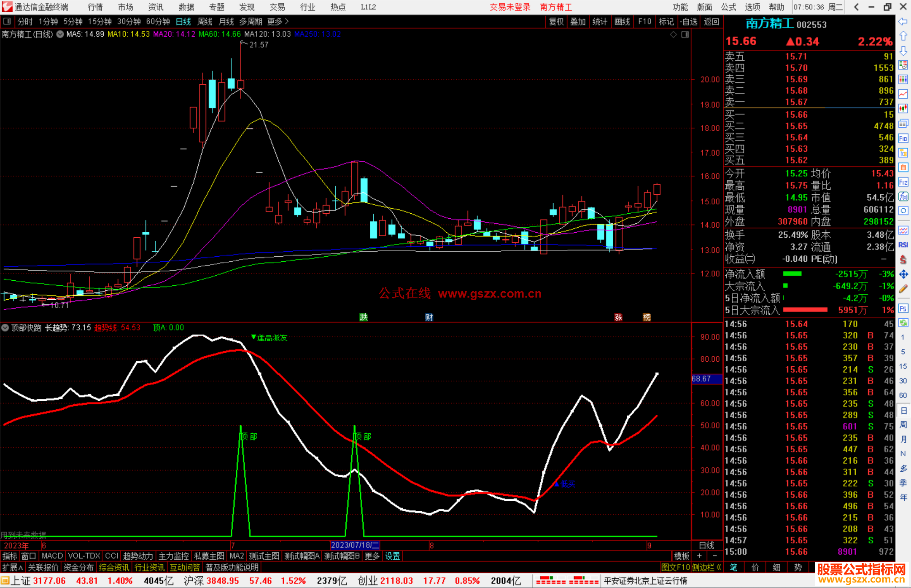Click the F12 icon in right sidebar

(903, 182)
